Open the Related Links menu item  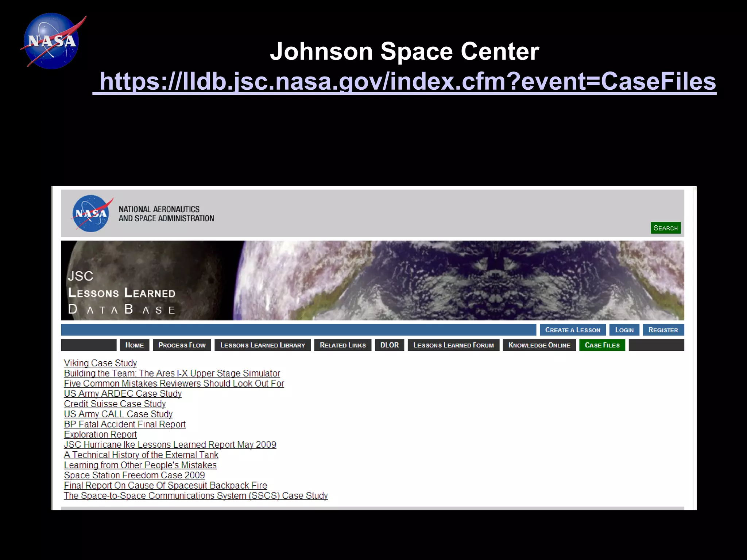pos(343,345)
